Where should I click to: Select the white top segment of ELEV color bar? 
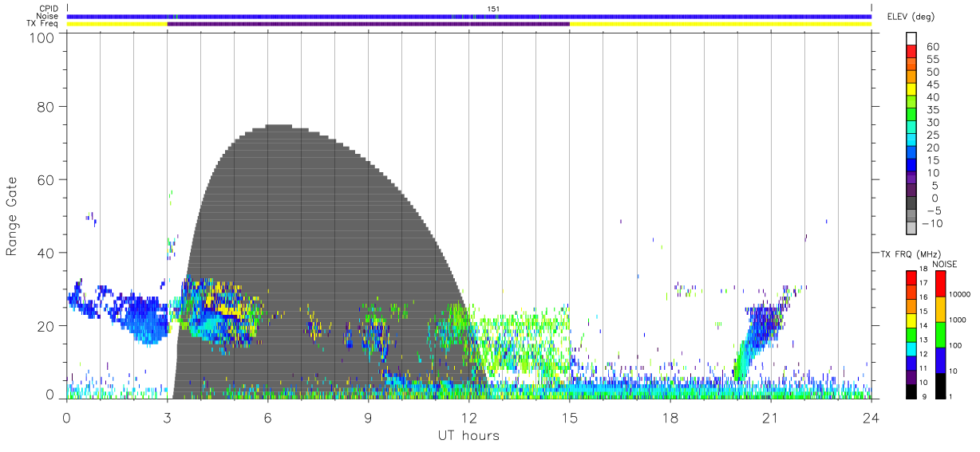point(912,39)
